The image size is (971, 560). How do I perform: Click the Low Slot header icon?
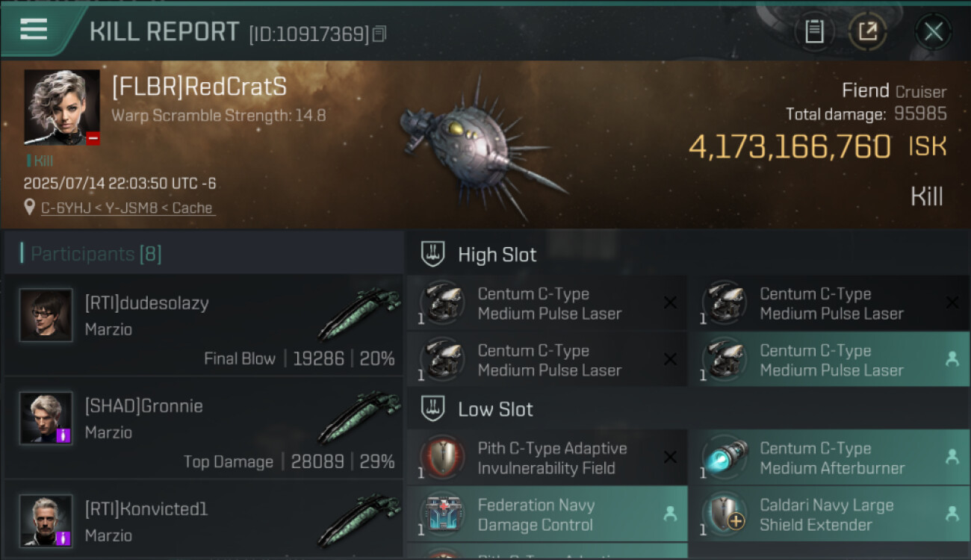(x=433, y=408)
